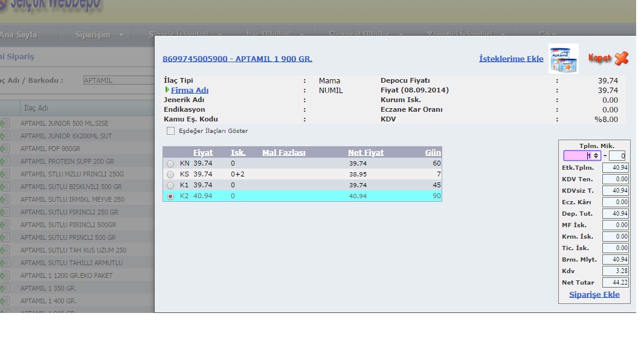The height and width of the screenshot is (345, 644).
Task: Sort by the Mal Fazlası column header
Action: point(284,152)
